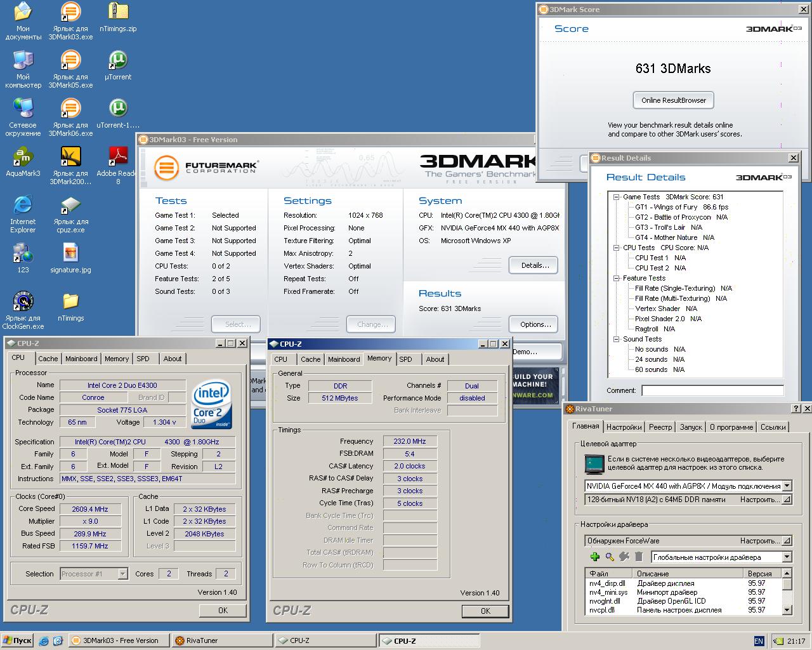
Task: Click the green plus icon in RivaTuner
Action: pos(594,557)
